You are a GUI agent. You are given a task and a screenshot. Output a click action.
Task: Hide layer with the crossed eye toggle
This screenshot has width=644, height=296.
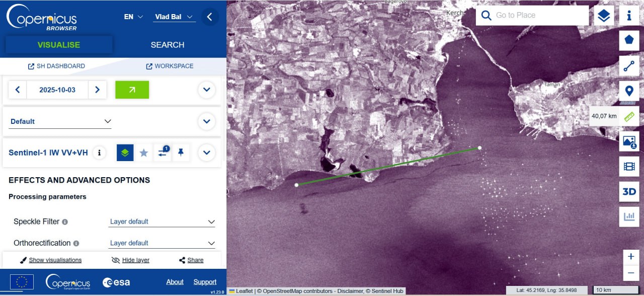tap(130, 260)
